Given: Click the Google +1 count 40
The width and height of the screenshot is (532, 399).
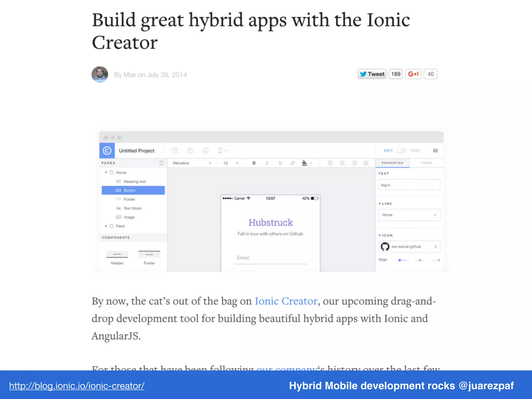Looking at the screenshot, I should point(430,74).
